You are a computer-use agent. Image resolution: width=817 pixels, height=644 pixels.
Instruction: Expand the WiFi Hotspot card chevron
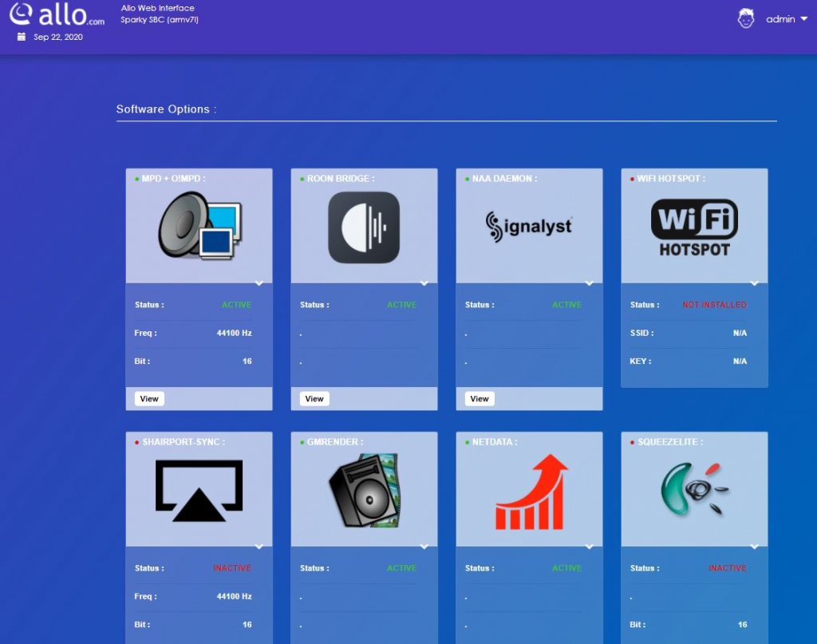click(755, 283)
